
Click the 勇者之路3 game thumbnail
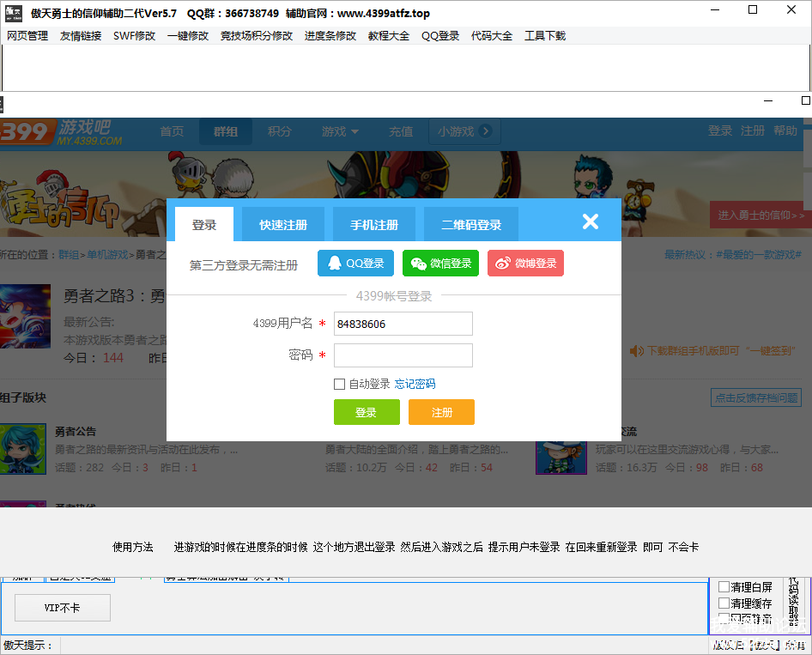click(25, 316)
